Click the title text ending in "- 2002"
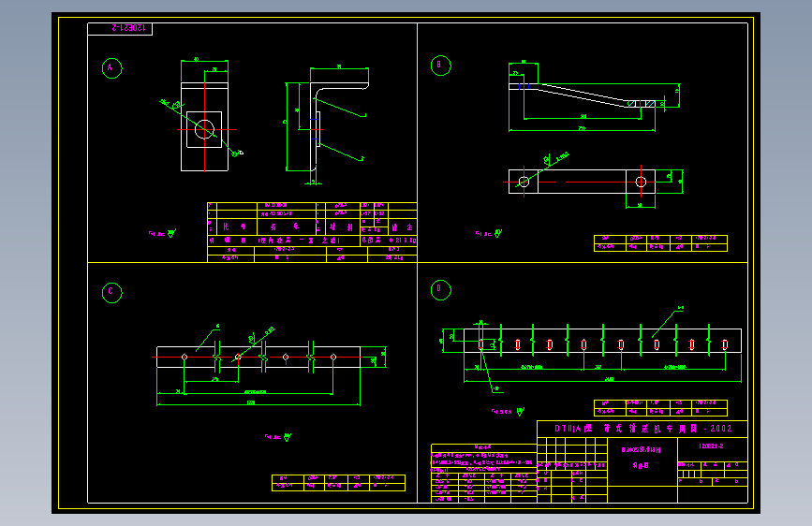The height and width of the screenshot is (526, 812). point(643,429)
